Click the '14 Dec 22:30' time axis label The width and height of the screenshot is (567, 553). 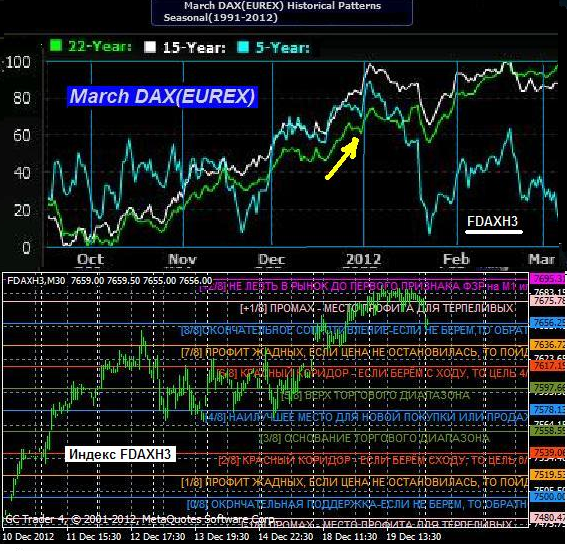coord(286,536)
